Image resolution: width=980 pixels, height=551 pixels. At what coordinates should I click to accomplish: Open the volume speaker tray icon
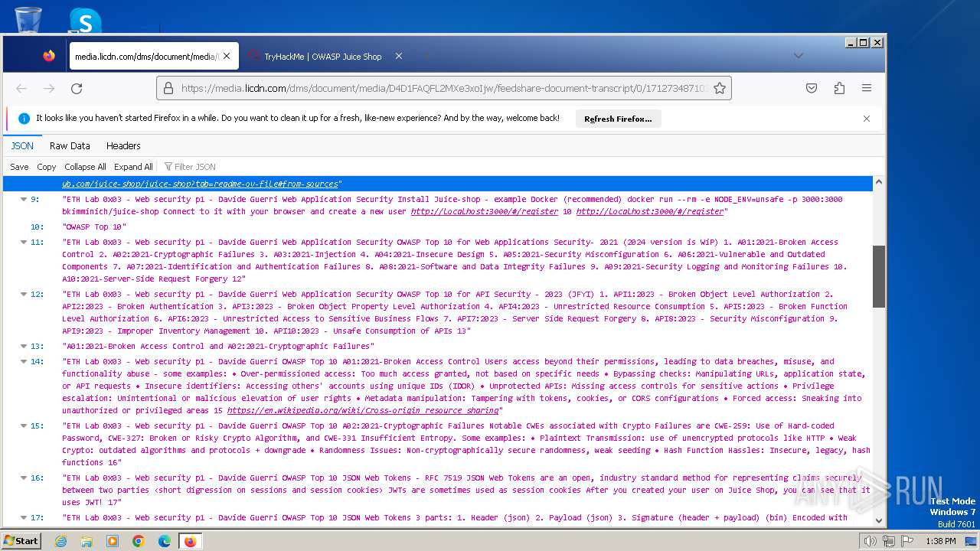870,541
